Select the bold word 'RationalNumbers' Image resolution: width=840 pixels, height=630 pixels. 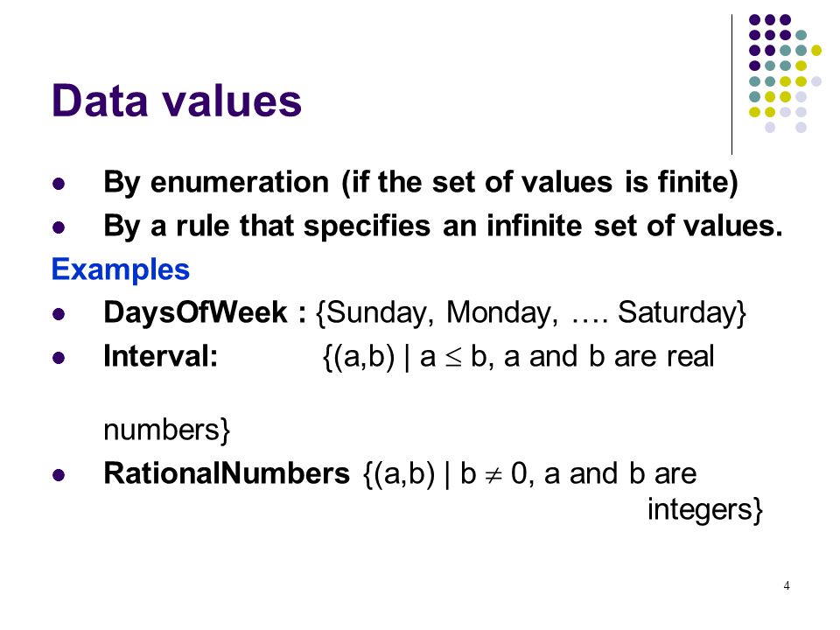(x=227, y=473)
